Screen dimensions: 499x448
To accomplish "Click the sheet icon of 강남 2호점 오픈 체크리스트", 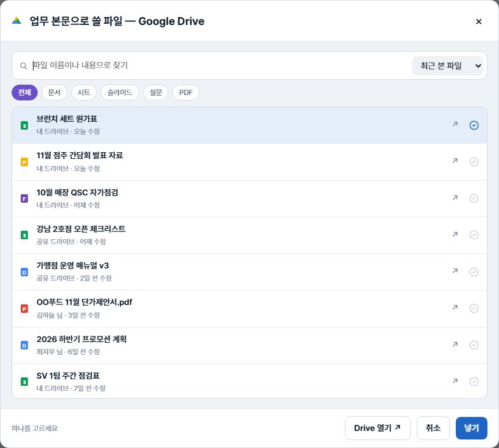I will coord(24,236).
